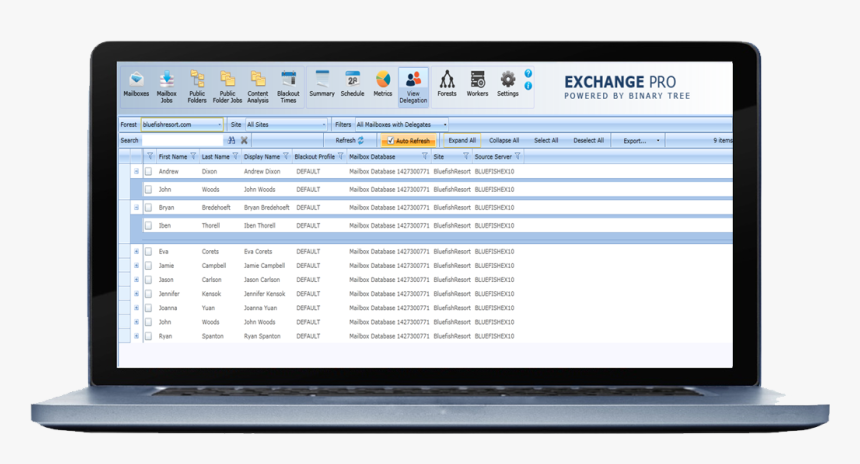This screenshot has height=464, width=860.
Task: Check the Iben Thorell row checkbox
Action: (148, 225)
